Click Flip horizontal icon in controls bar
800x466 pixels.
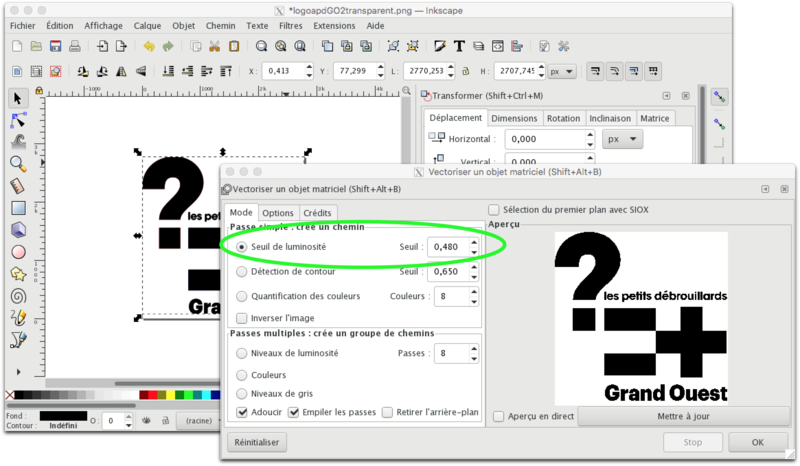[x=121, y=71]
